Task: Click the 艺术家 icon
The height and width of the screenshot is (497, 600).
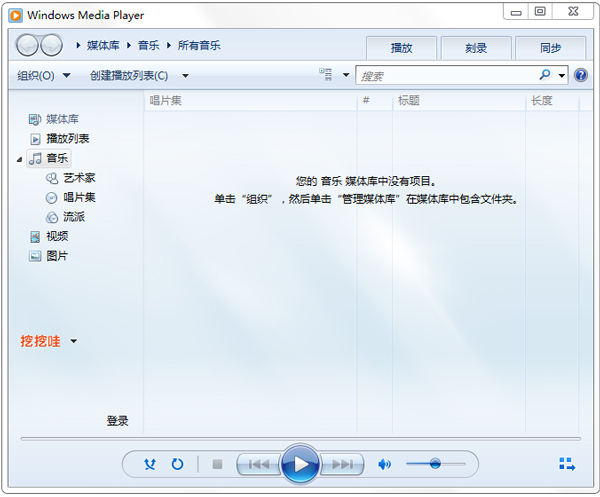Action: [52, 178]
